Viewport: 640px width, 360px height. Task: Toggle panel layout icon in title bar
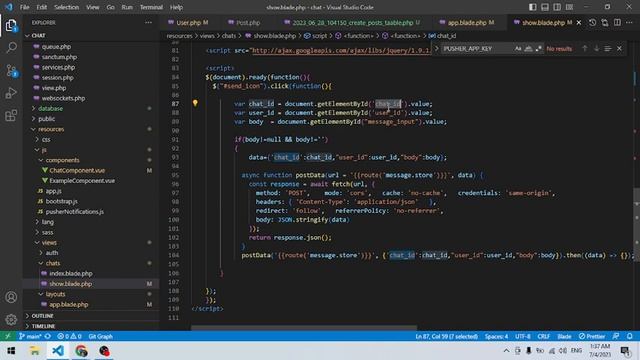click(545, 7)
